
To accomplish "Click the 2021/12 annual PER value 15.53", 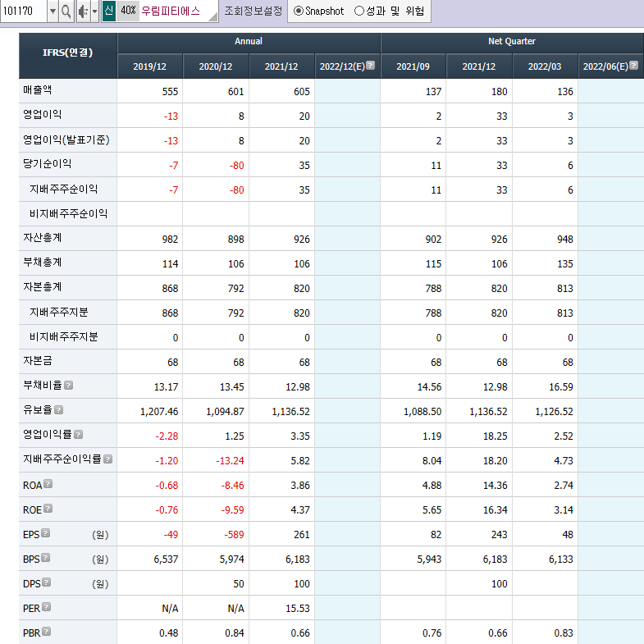I will [x=298, y=609].
